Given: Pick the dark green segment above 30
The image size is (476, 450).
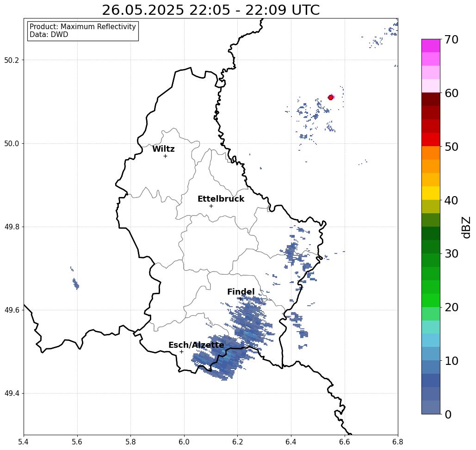Looking at the screenshot, I should (431, 247).
